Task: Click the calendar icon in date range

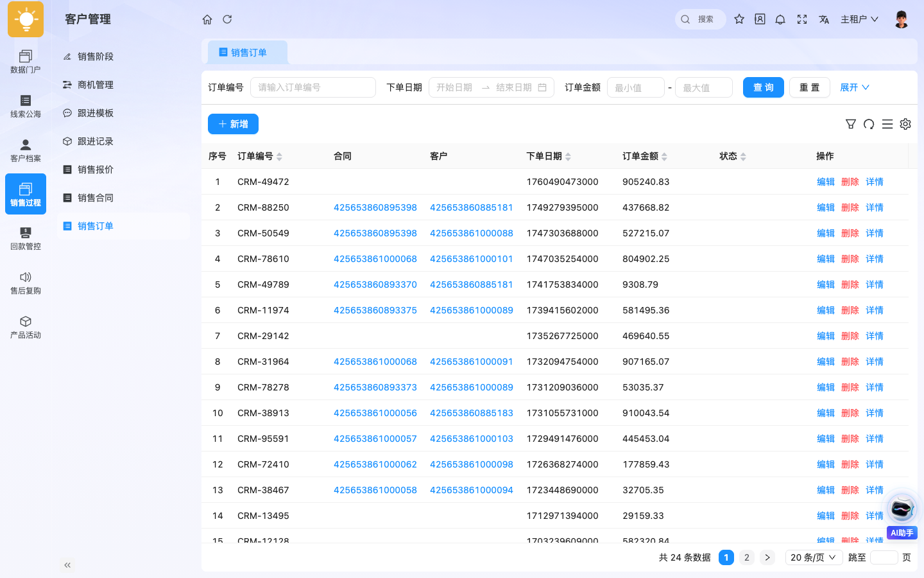Action: pos(542,87)
